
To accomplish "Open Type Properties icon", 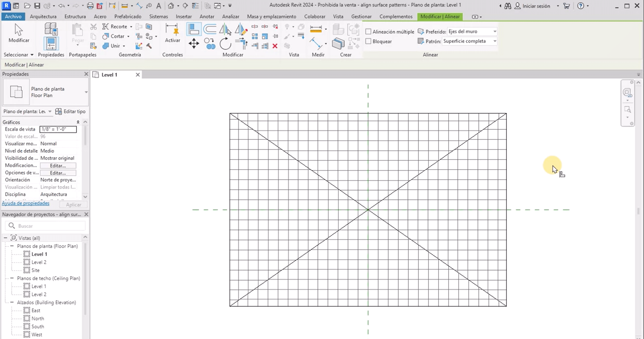I will pos(51,29).
